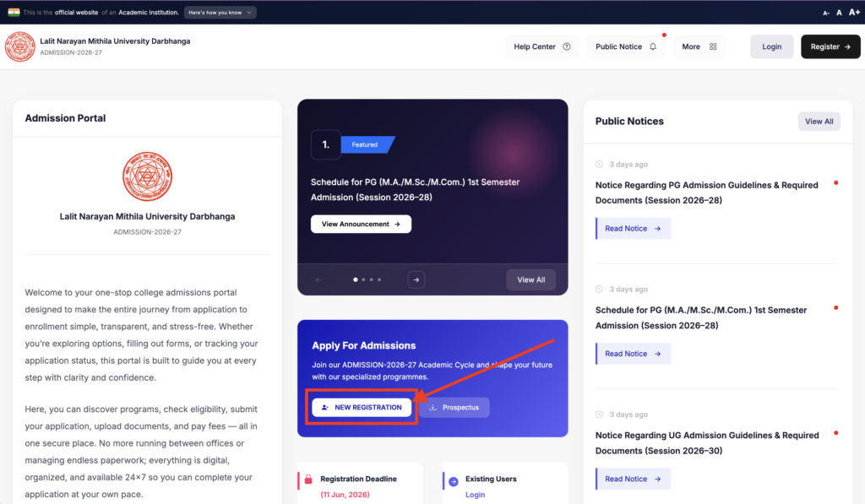Open the More menu in header
865x504 pixels.
click(x=699, y=46)
